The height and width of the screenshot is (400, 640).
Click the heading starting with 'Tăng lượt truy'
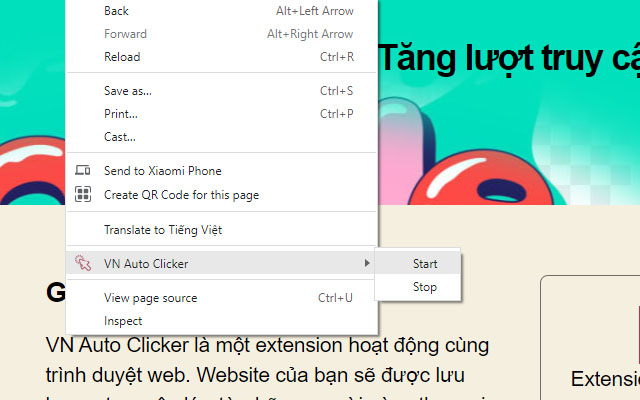509,59
